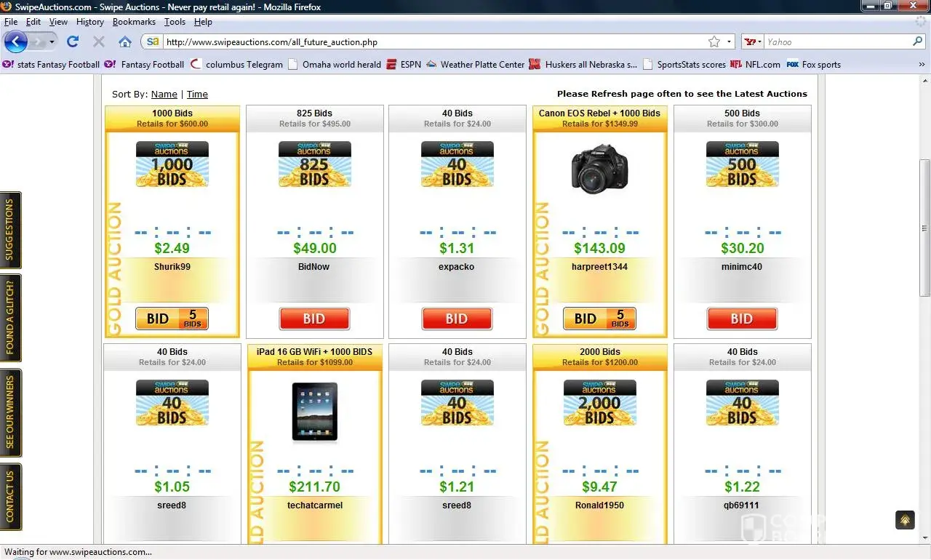
Task: Sort auctions by Time
Action: pyautogui.click(x=197, y=95)
